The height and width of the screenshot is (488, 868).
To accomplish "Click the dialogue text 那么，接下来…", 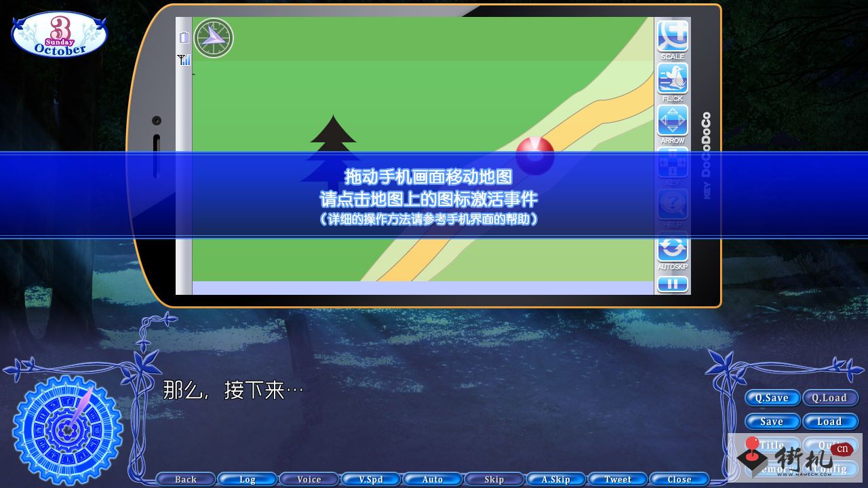I will point(233,390).
